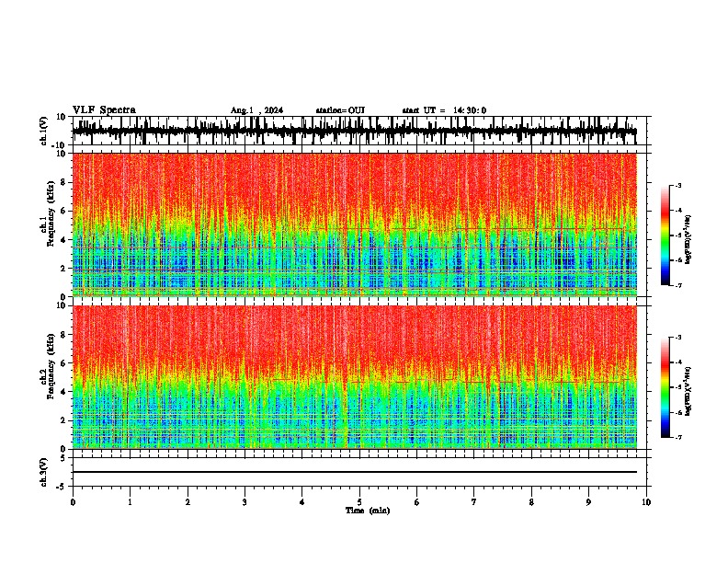
Task: Click tick label '5' on the Time axis
Action: pyautogui.click(x=359, y=502)
